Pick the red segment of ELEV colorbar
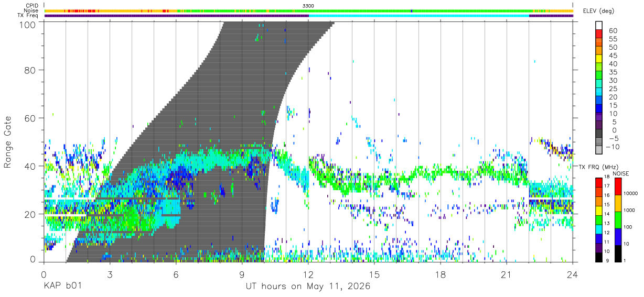This screenshot has height=297, width=644. pos(599,34)
